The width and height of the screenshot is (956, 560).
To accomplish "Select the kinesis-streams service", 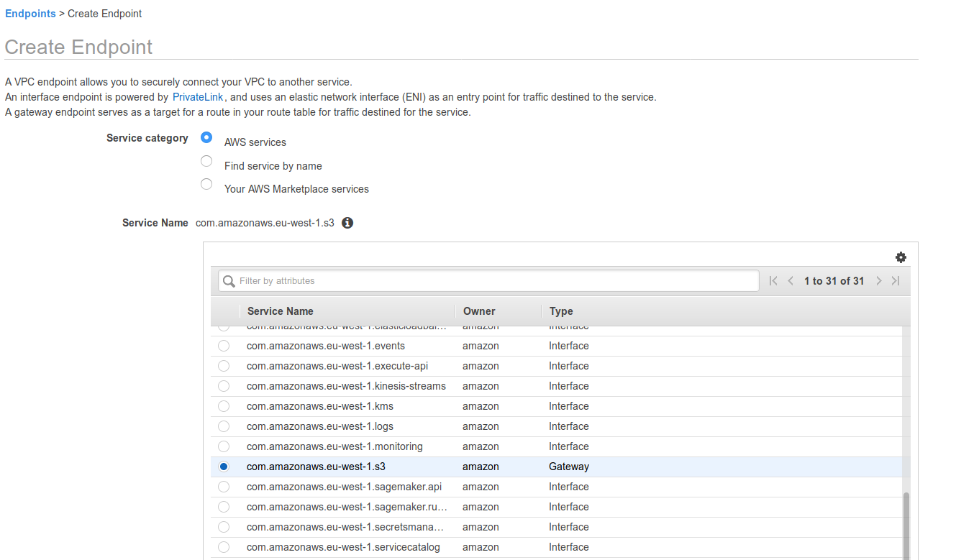I will click(224, 386).
